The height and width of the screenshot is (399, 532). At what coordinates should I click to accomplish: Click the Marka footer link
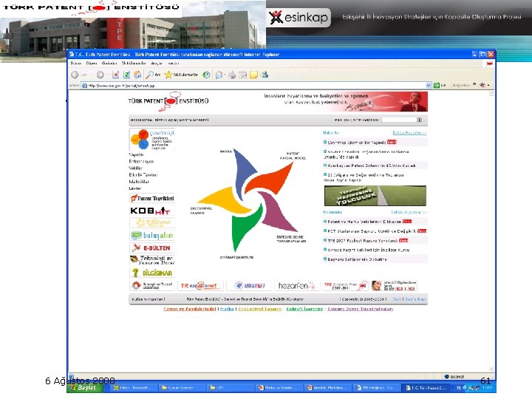(227, 309)
